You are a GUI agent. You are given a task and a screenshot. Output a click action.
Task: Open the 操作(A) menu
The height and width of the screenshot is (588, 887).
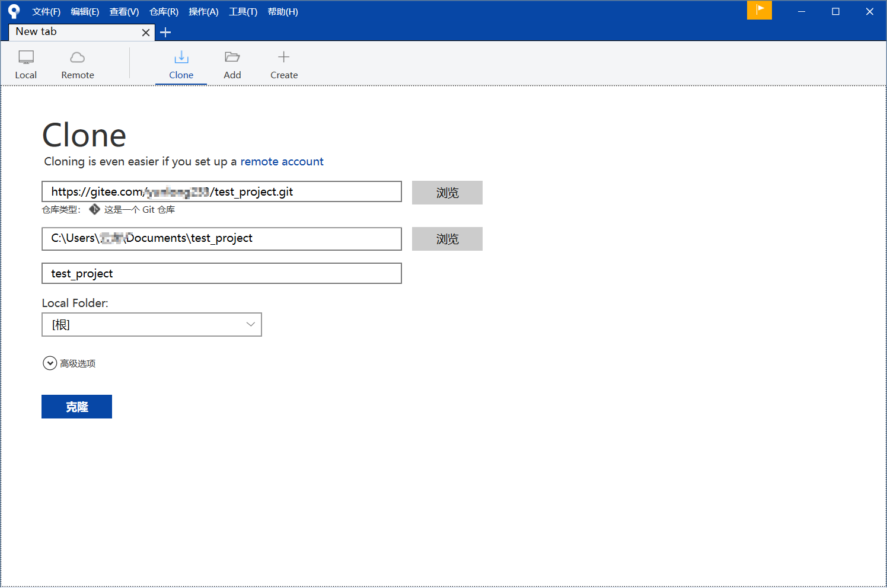pyautogui.click(x=203, y=12)
